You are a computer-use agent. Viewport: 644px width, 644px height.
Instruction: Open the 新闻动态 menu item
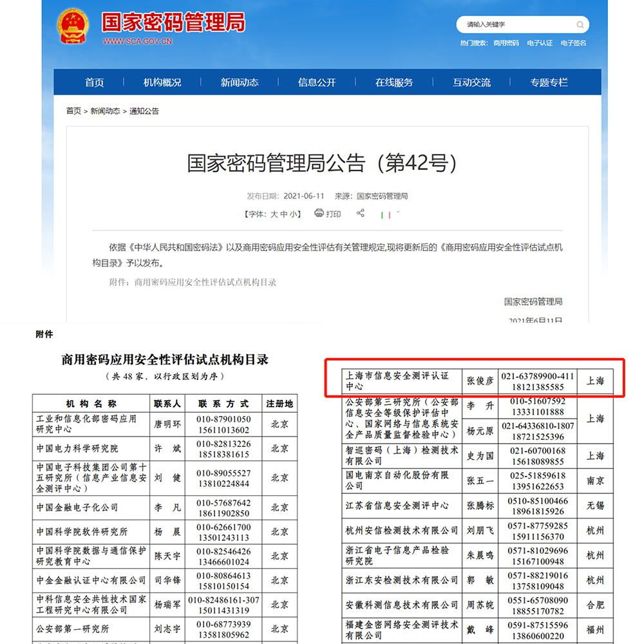[240, 82]
